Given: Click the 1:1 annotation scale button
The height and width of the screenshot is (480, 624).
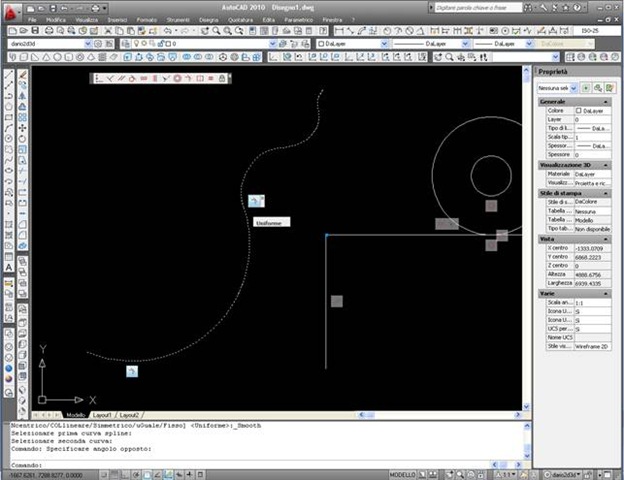Looking at the screenshot, I should [x=505, y=475].
